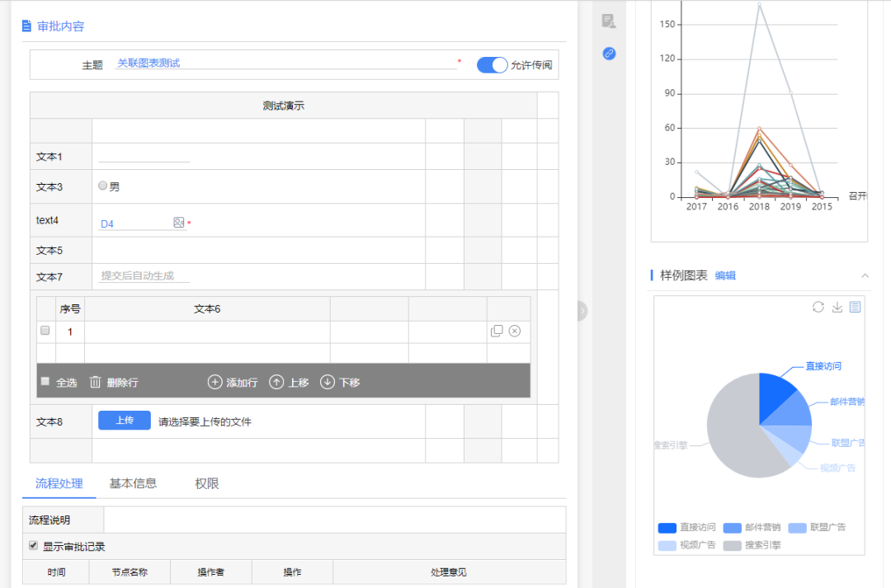The width and height of the screenshot is (891, 588).
Task: Collapse the 样例图表 panel chevron
Action: [x=865, y=275]
